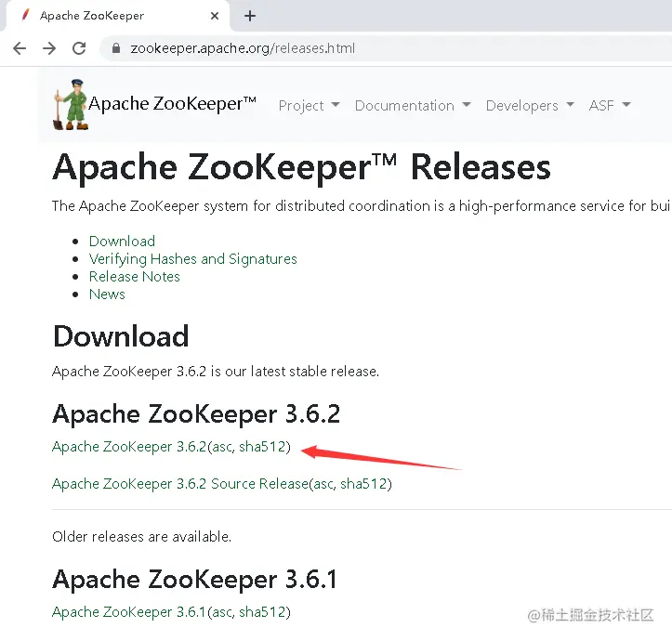
Task: Click the 'distributed coordination' description sentence
Action: (361, 206)
